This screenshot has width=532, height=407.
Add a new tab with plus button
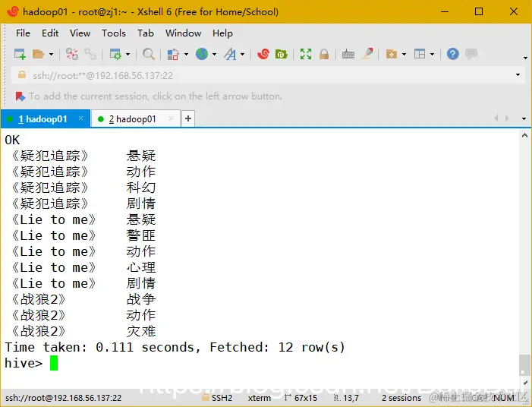(x=188, y=118)
